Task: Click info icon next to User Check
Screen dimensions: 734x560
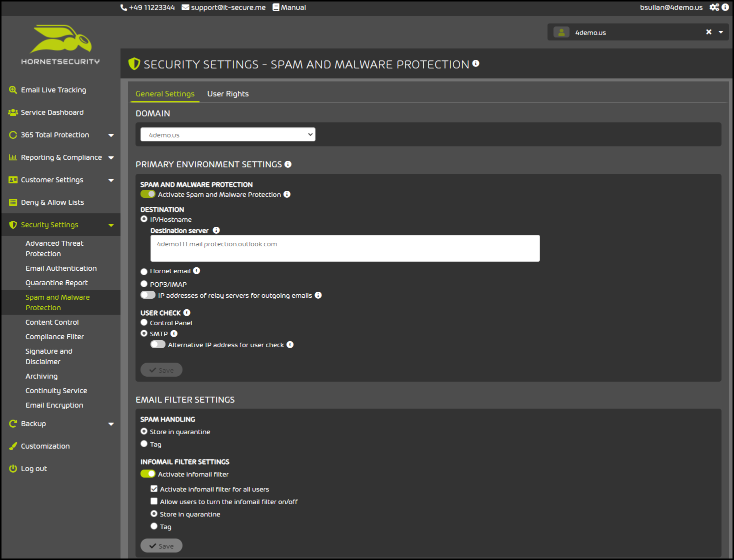Action: tap(186, 313)
